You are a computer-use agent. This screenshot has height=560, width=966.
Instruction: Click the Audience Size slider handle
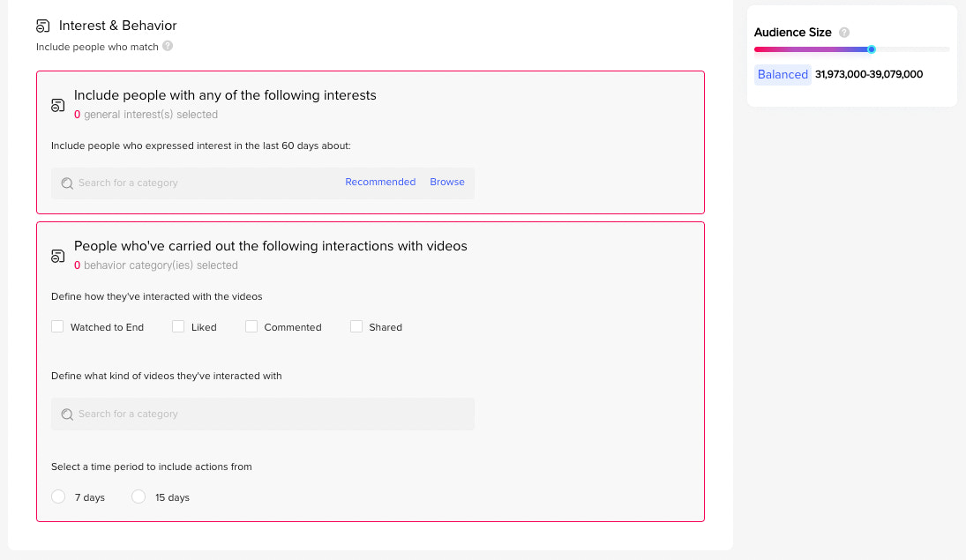[872, 49]
